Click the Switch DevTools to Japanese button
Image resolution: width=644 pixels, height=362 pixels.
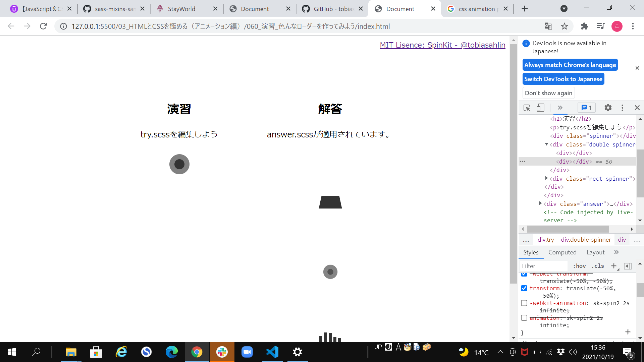point(563,79)
